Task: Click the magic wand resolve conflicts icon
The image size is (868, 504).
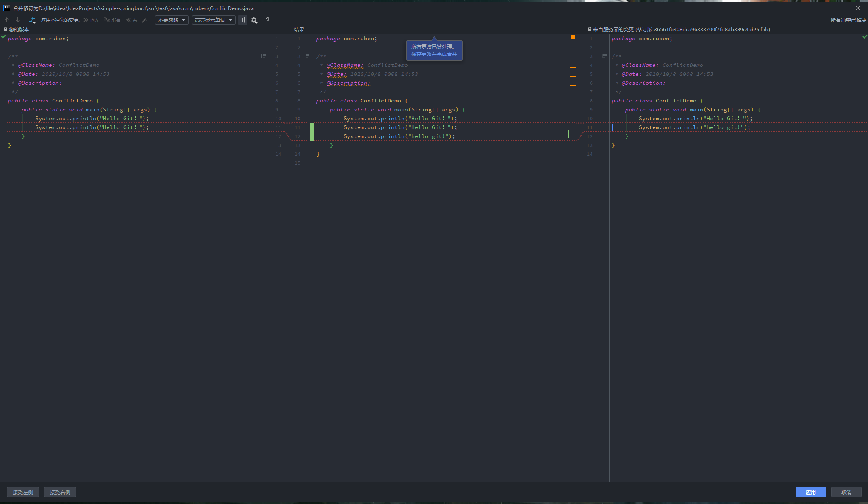Action: (145, 20)
